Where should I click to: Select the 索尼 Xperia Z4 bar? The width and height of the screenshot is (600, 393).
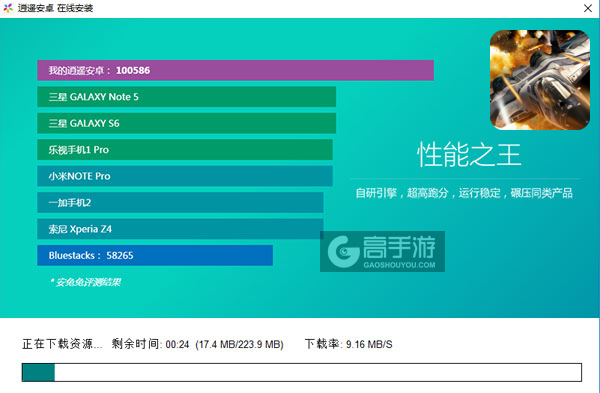[x=180, y=228]
